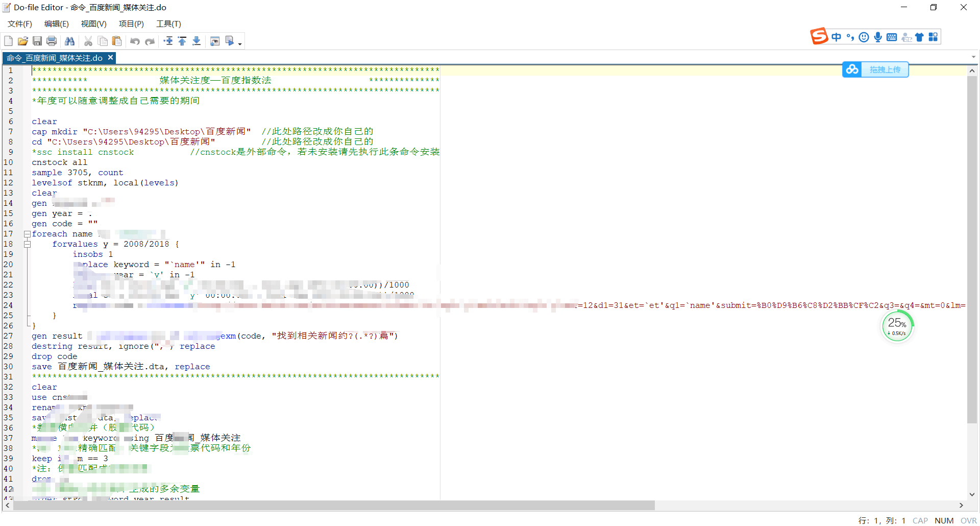Open Find with the binoculars icon
Viewport: 980px width, 526px height.
[x=70, y=41]
